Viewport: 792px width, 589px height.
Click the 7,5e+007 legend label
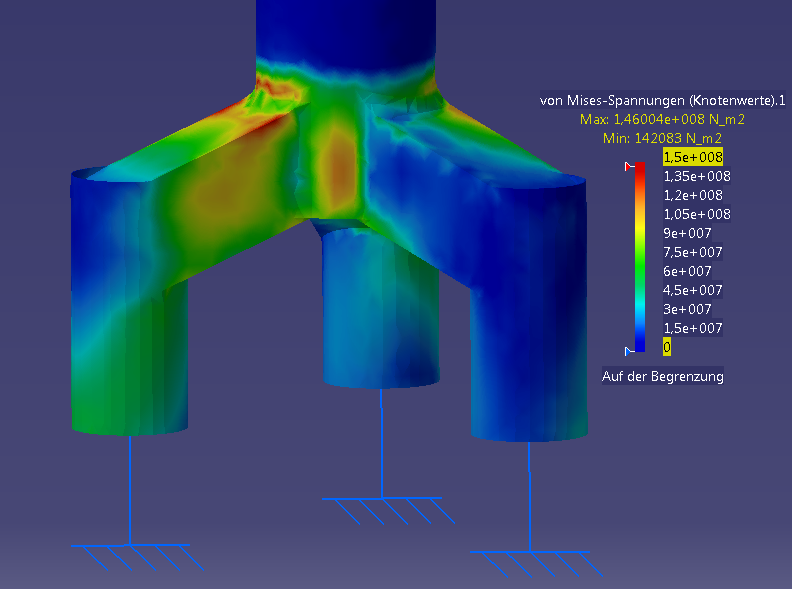click(x=693, y=252)
